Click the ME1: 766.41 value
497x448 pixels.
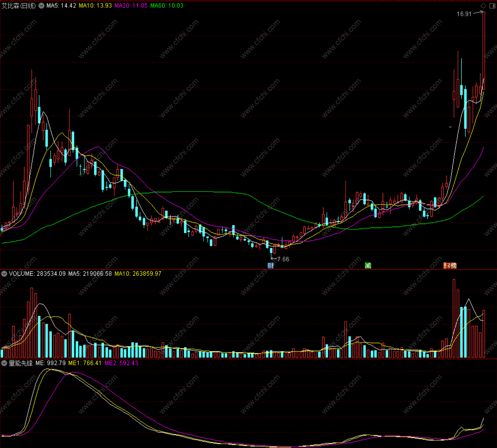(x=85, y=363)
